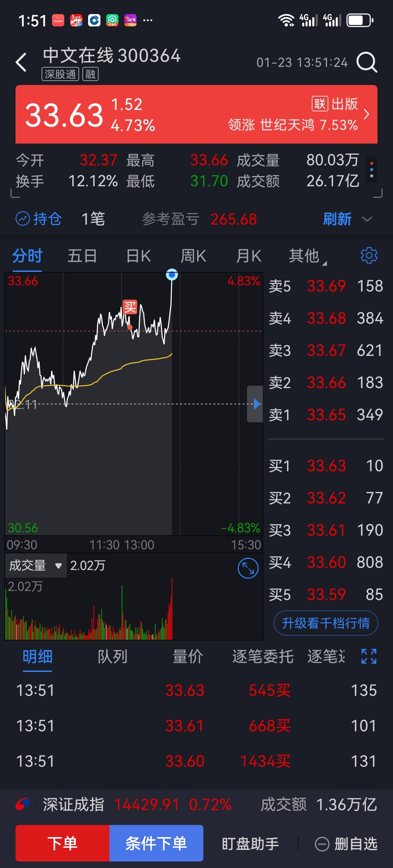This screenshot has width=393, height=868.
Task: Expand the holdings row chevron next to 刷新
Action: (367, 219)
